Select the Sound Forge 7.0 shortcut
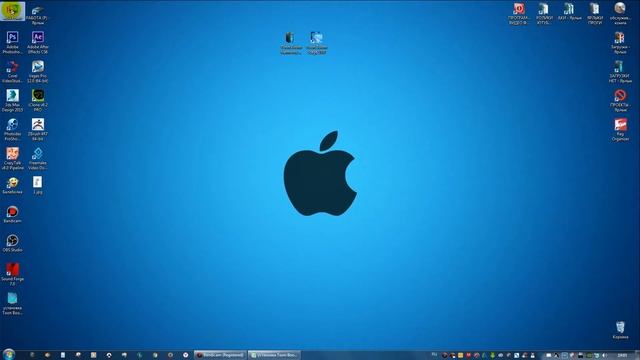The width and height of the screenshot is (640, 360). pos(12,274)
